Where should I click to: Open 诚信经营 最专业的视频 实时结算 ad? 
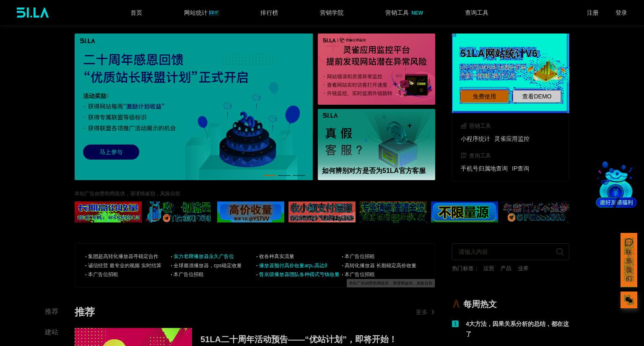125,266
